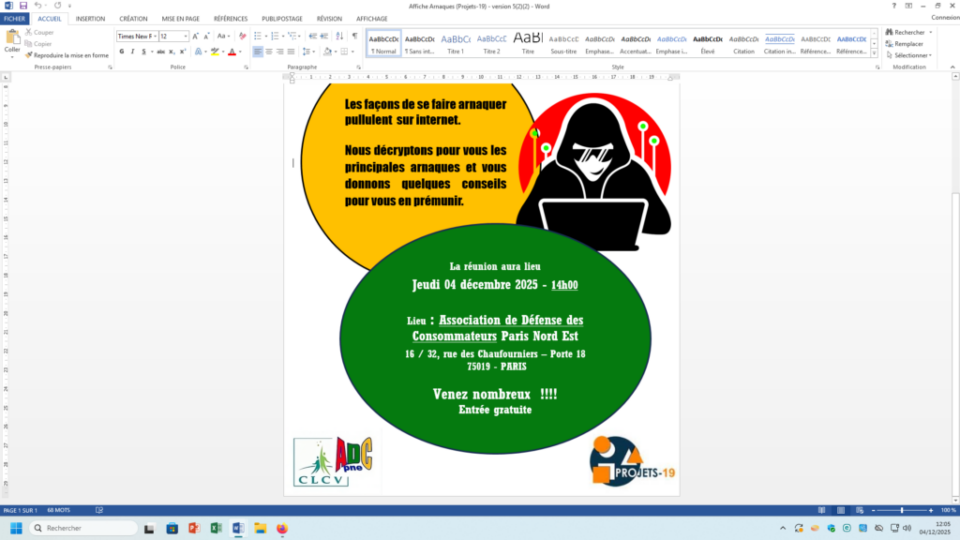Click the save icon in quick access toolbar
The width and height of the screenshot is (960, 540).
[x=23, y=5]
